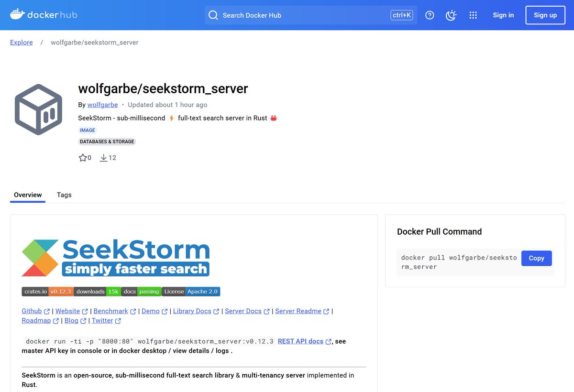Click the external link icon beside Github

pos(46,311)
